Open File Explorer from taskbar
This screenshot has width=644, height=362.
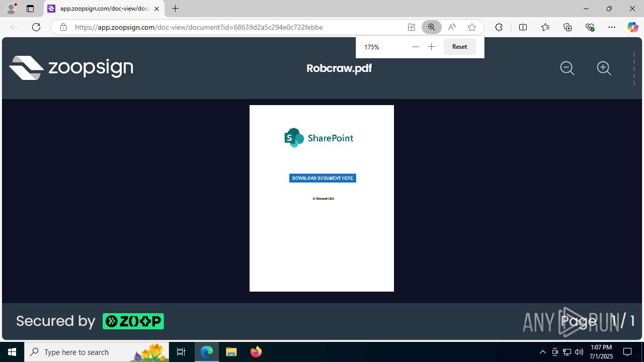pos(231,352)
